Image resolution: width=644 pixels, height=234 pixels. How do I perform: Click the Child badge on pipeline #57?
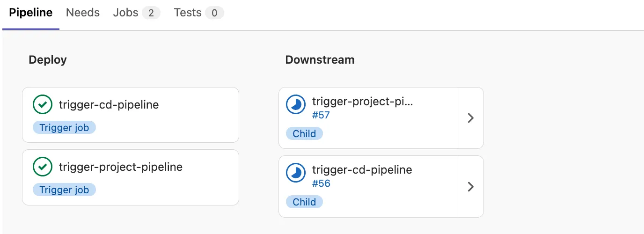point(304,134)
